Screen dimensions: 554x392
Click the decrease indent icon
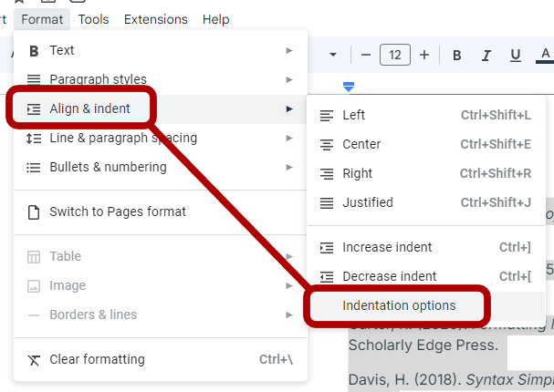coord(327,277)
